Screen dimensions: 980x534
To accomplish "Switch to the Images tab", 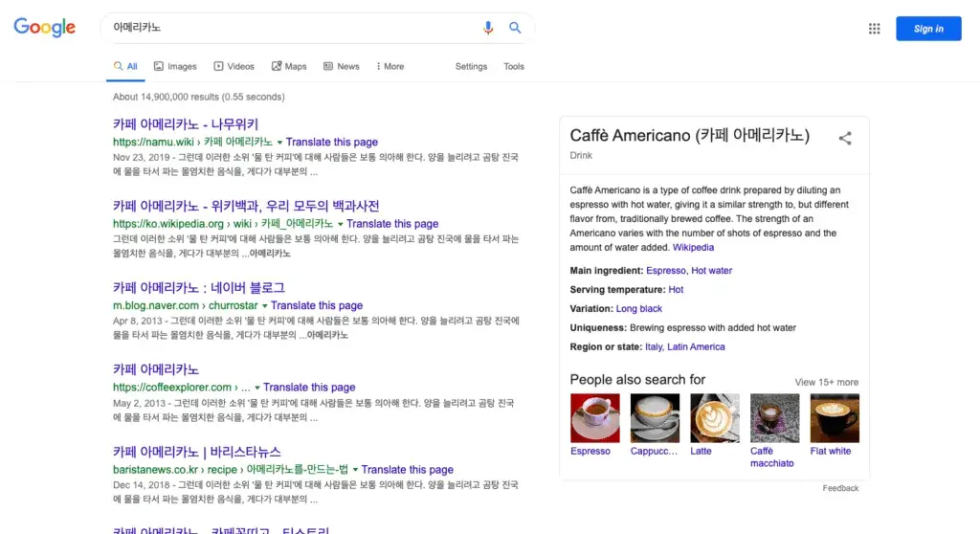I will [176, 66].
